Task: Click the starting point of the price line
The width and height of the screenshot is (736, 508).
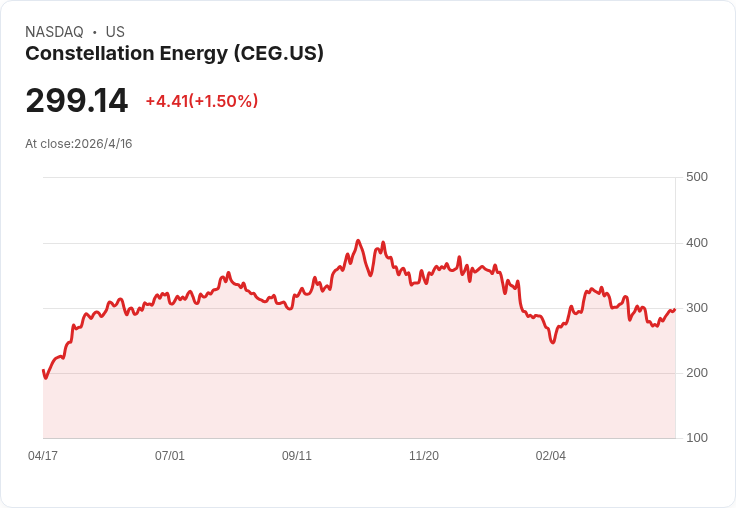Action: (43, 370)
